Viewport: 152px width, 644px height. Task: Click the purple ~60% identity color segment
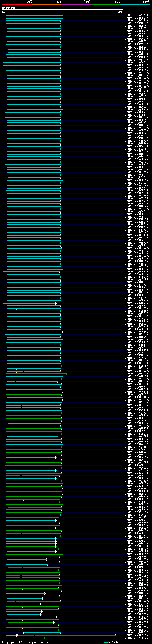pyautogui.click(x=76, y=4)
